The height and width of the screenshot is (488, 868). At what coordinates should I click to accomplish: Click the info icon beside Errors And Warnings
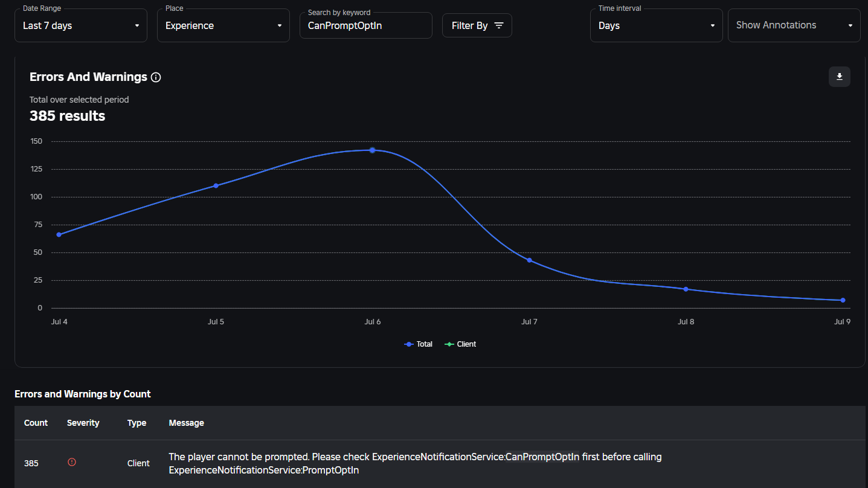(x=156, y=77)
